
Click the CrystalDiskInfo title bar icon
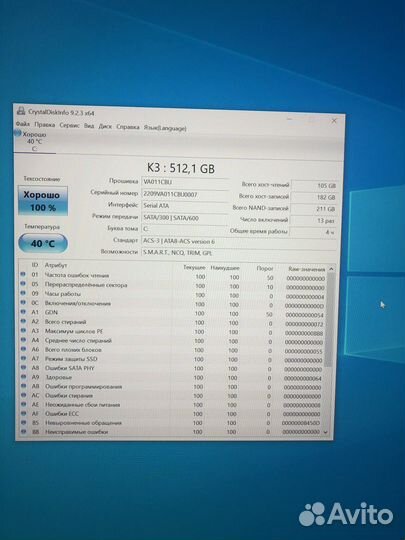21,111
